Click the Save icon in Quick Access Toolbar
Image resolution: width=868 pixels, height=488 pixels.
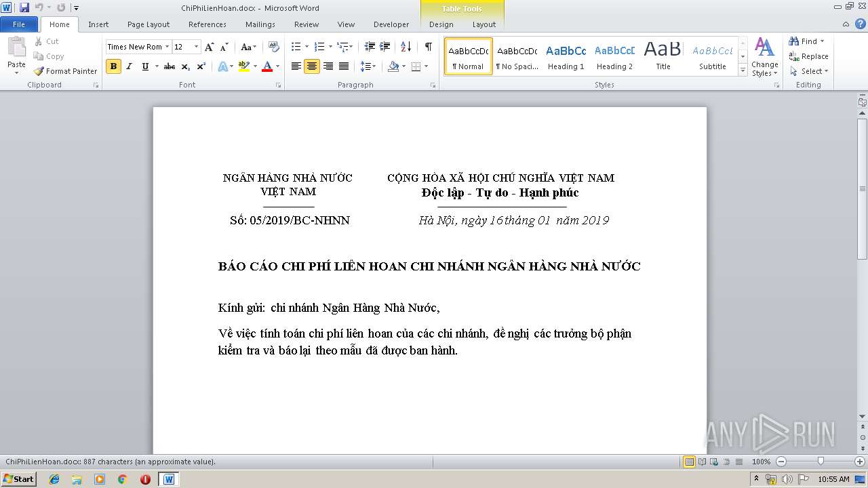pos(24,7)
